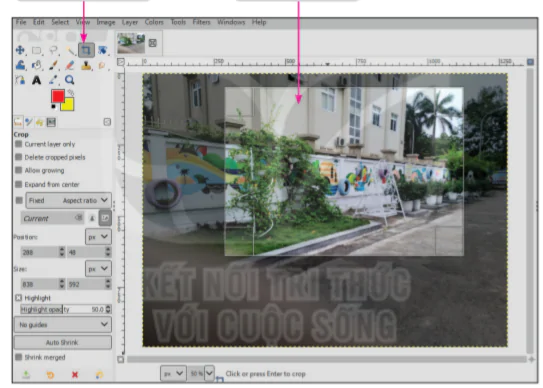Open the Size unit px dropdown
This screenshot has height=388, width=543.
point(98,269)
